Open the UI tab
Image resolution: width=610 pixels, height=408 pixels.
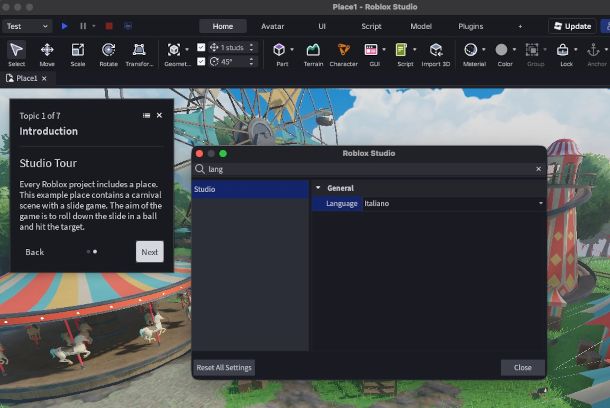(x=322, y=26)
